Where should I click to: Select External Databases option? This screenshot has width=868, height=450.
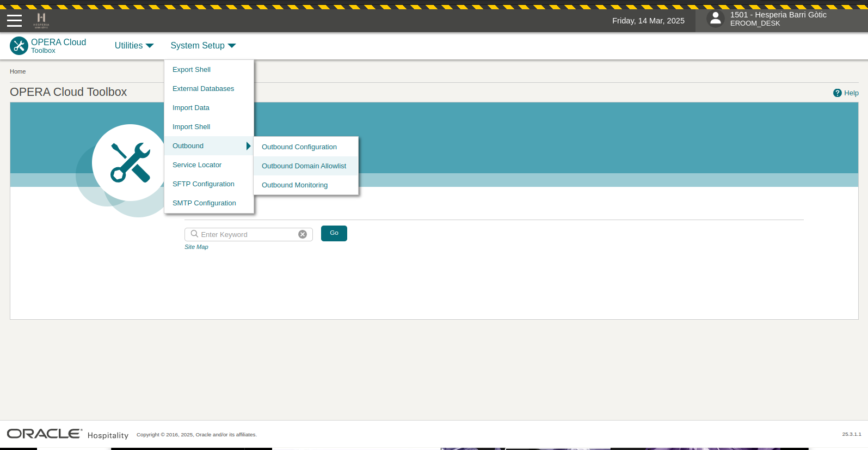(x=203, y=89)
